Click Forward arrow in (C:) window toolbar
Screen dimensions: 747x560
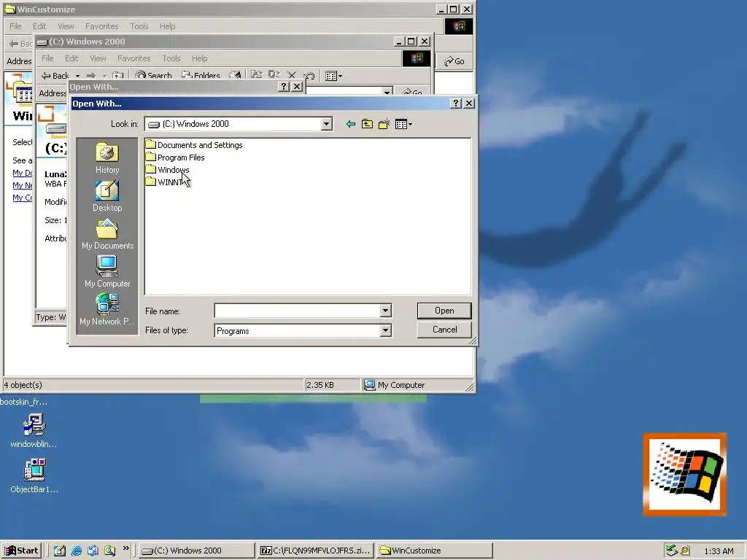[x=91, y=76]
